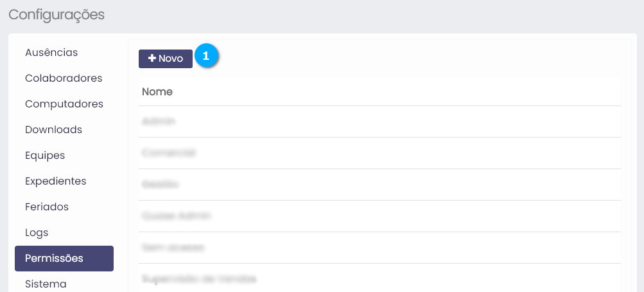This screenshot has width=644, height=292.
Task: Open the Ausências settings section
Action: tap(51, 52)
